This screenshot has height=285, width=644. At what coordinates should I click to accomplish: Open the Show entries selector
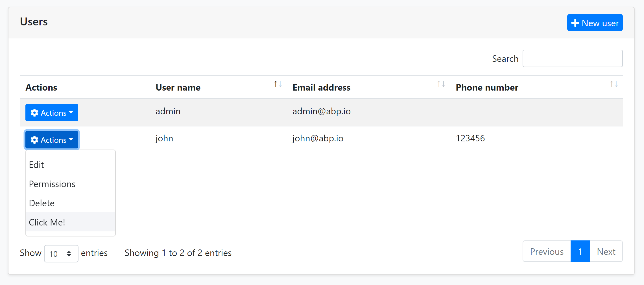tap(61, 253)
